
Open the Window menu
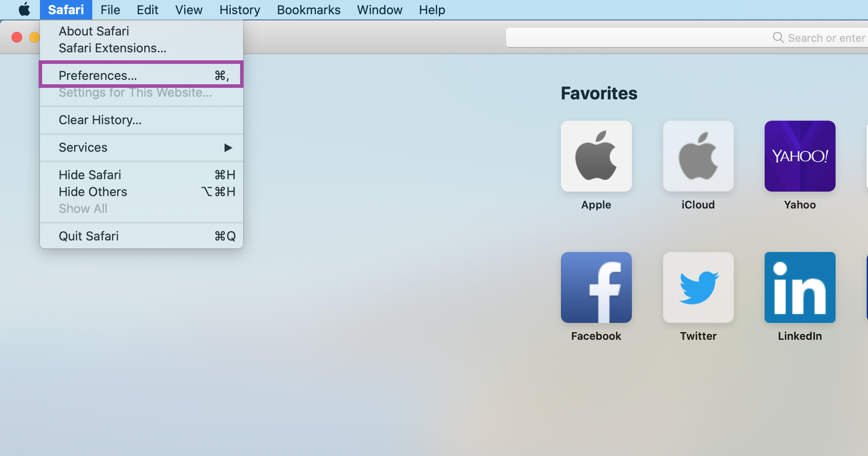point(379,10)
